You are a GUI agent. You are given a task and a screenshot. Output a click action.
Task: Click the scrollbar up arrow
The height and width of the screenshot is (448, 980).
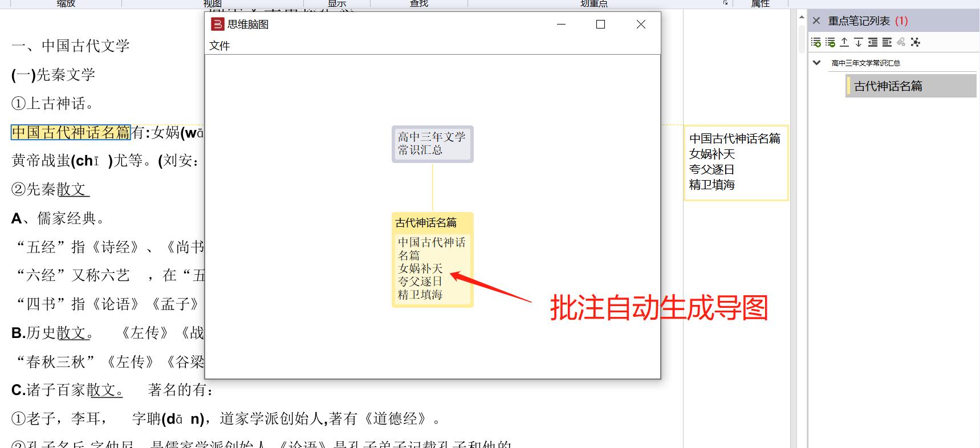tap(802, 16)
